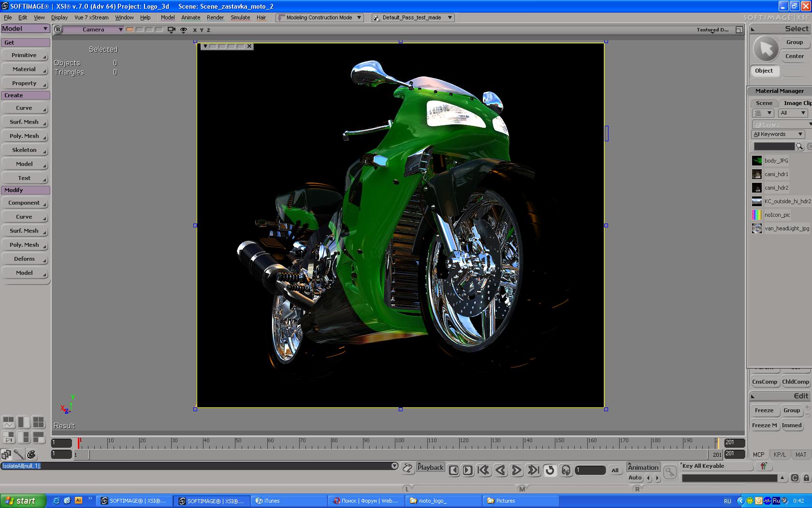Click the red keyable parameters key icon
The width and height of the screenshot is (812, 508).
pos(764,466)
